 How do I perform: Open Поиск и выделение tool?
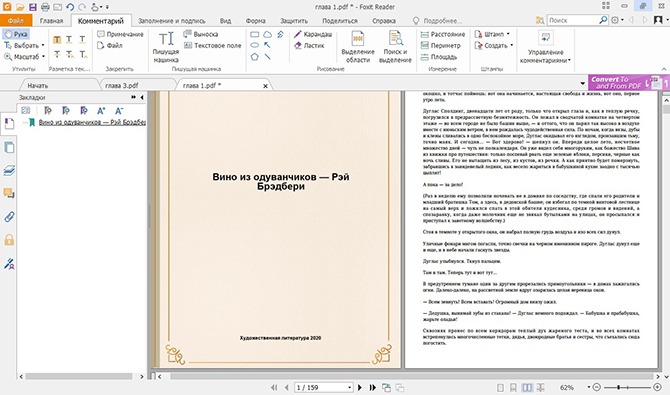(x=395, y=47)
